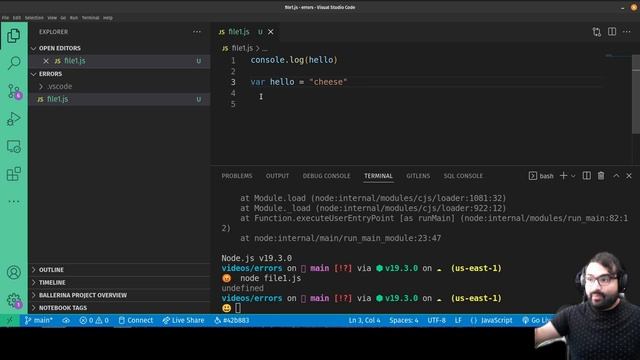
Task: Switch to the Problems tab
Action: (x=237, y=176)
